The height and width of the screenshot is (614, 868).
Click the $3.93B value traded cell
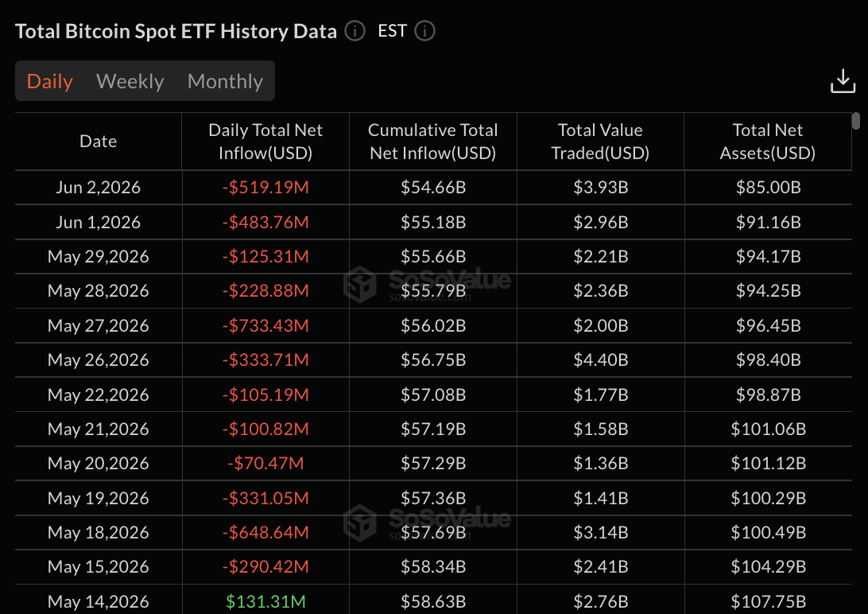point(601,187)
